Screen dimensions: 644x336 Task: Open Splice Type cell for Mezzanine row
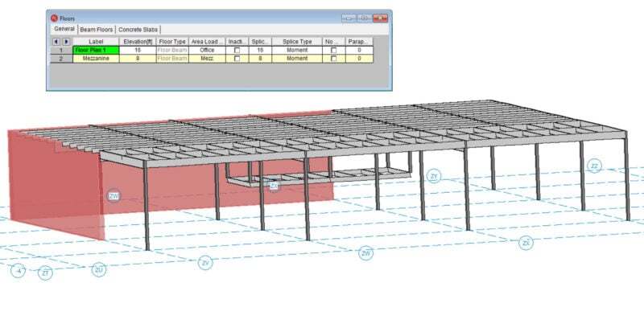[x=295, y=59]
